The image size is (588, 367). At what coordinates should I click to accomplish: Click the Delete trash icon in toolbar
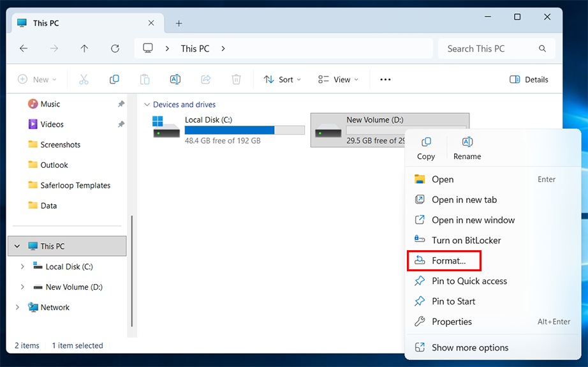[236, 80]
